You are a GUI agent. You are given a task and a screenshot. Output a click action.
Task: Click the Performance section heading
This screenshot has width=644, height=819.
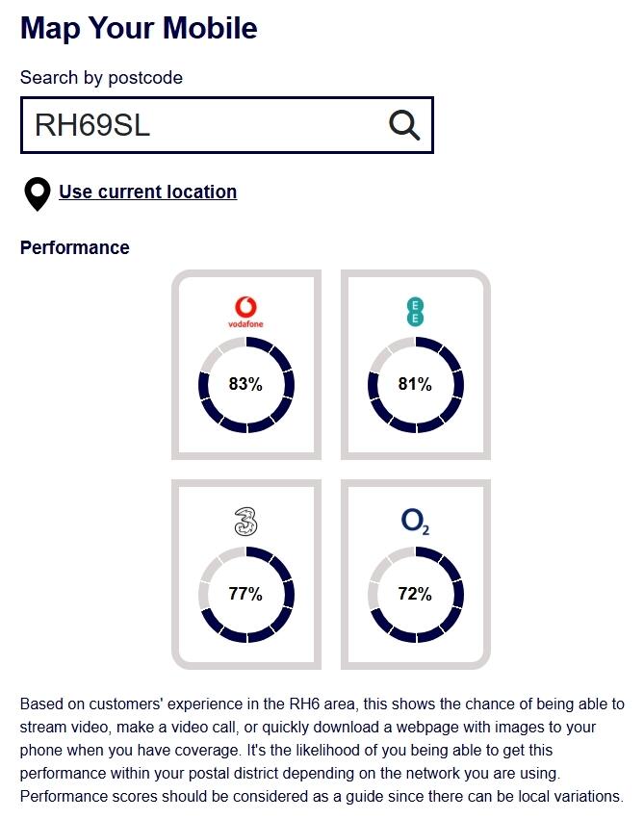click(x=75, y=247)
